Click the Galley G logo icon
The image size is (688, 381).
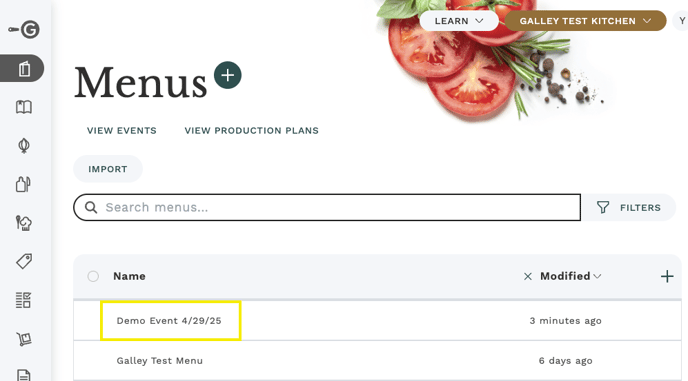(24, 29)
